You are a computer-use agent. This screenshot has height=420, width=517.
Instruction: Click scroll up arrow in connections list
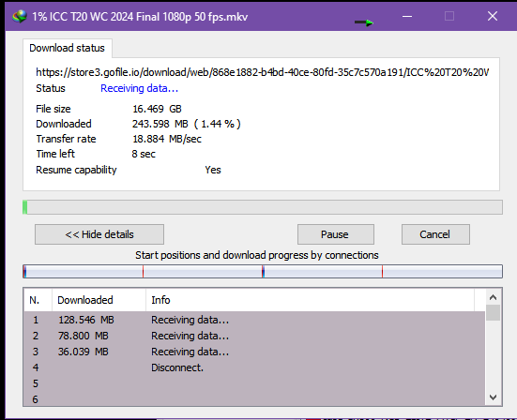(493, 297)
